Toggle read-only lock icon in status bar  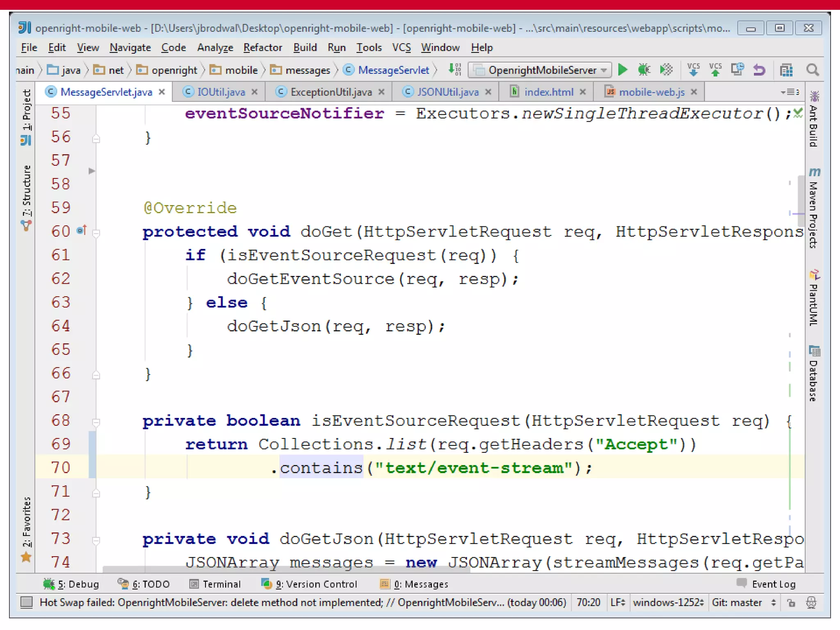791,603
